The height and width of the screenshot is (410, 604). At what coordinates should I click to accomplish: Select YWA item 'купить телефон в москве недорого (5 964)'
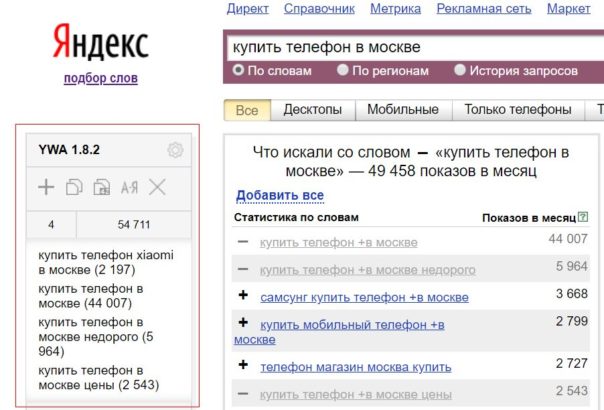tap(96, 337)
